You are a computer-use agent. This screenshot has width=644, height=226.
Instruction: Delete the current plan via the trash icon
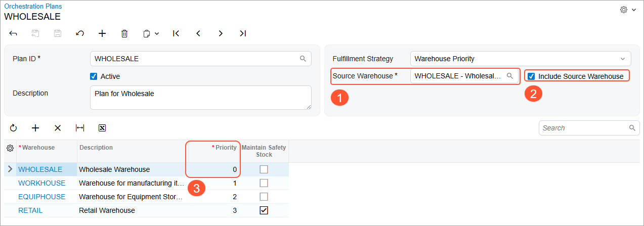point(124,33)
